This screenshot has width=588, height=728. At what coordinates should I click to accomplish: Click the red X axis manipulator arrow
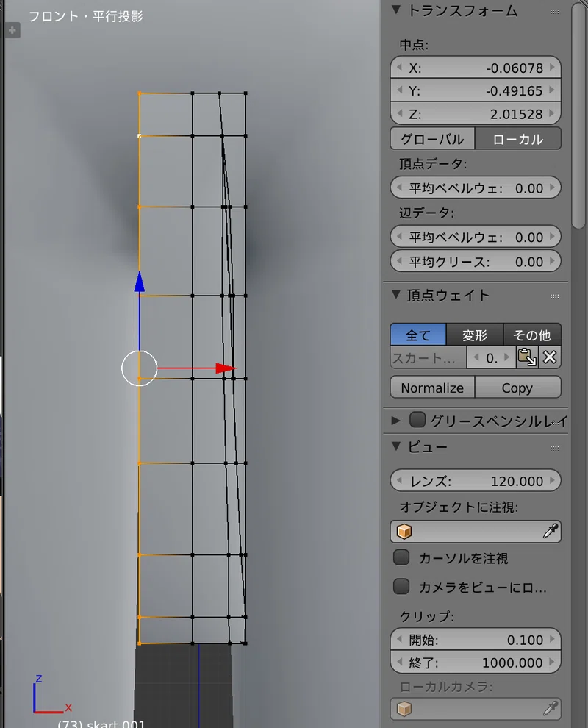tap(226, 368)
